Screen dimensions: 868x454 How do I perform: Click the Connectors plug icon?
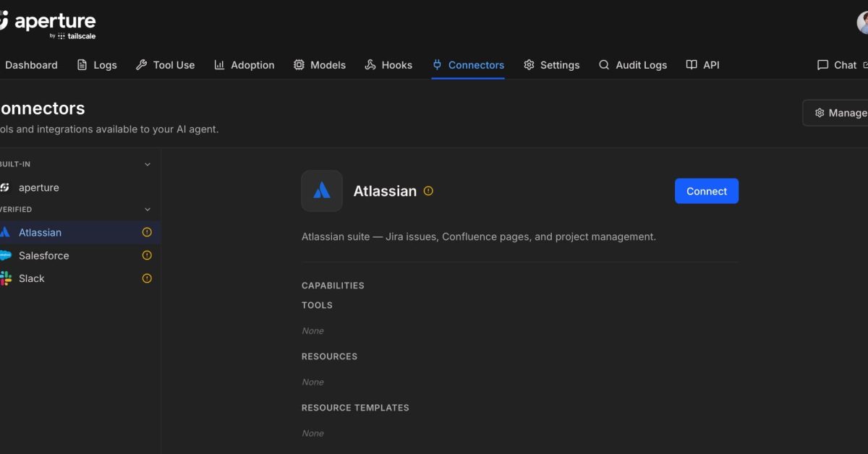click(437, 65)
